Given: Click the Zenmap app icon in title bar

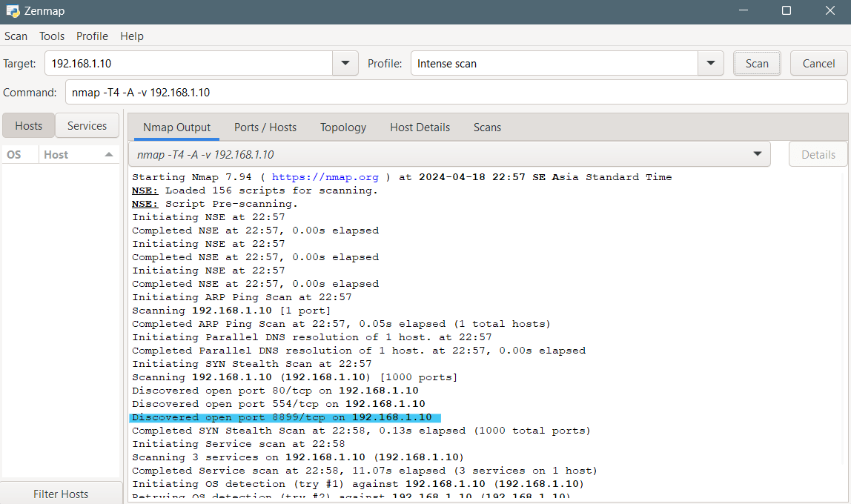Looking at the screenshot, I should click(x=13, y=11).
